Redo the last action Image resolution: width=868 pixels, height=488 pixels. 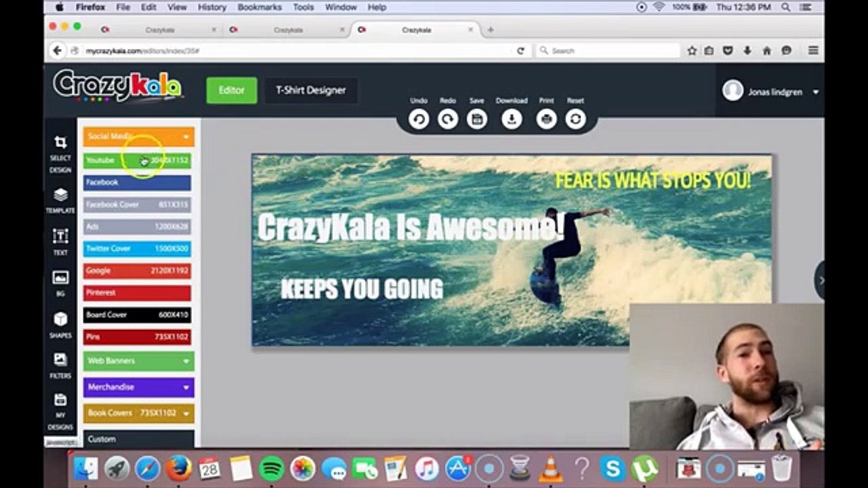448,119
